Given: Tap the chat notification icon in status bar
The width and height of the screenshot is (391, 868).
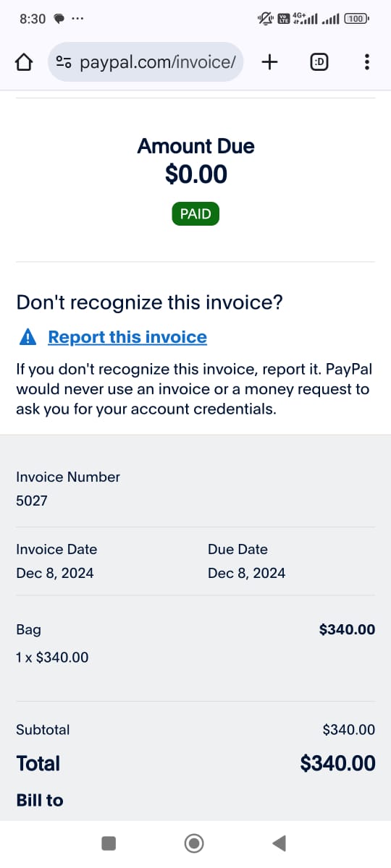Looking at the screenshot, I should pyautogui.click(x=59, y=20).
